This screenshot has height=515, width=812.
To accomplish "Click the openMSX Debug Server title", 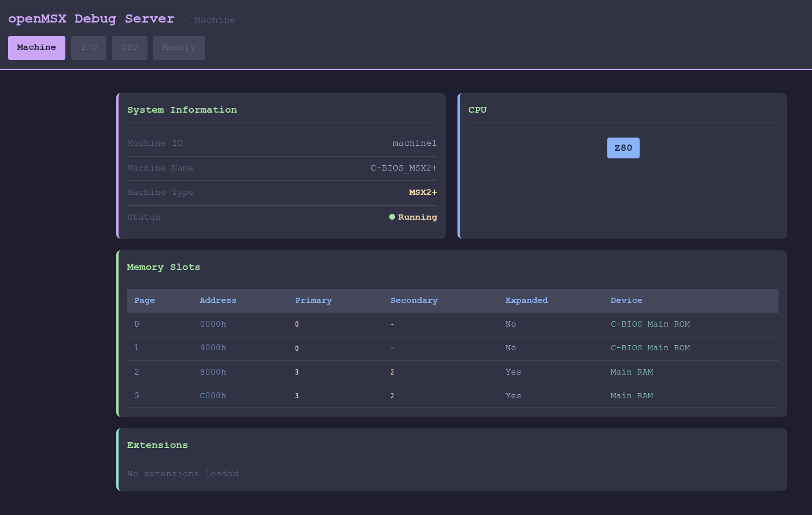I will 91,18.
